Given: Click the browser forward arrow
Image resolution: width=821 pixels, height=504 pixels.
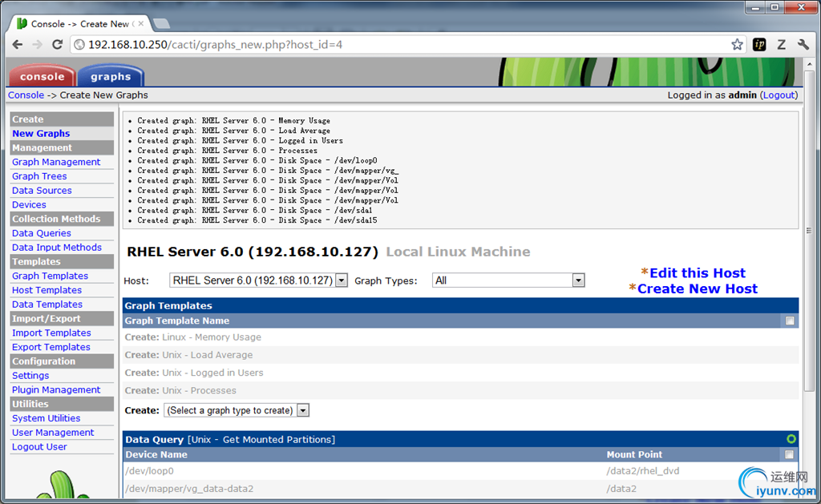Looking at the screenshot, I should coord(37,45).
